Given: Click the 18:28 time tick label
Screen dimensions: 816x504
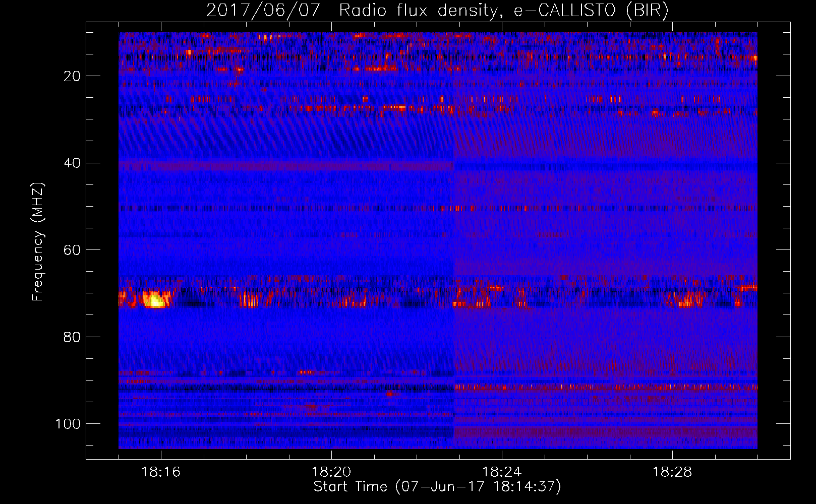Looking at the screenshot, I should point(672,472).
